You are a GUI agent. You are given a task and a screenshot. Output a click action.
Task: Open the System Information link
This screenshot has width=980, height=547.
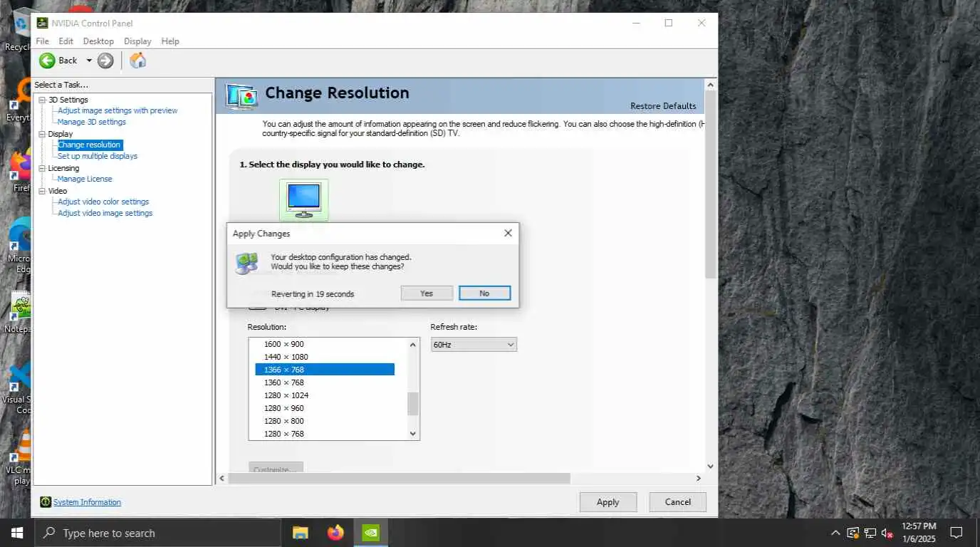click(x=87, y=502)
